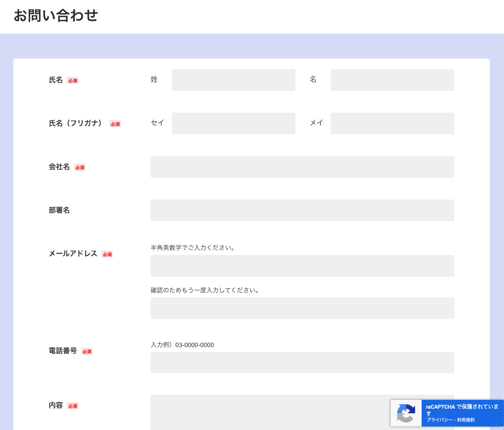
Task: Select the メイ furigana input field
Action: click(x=392, y=123)
